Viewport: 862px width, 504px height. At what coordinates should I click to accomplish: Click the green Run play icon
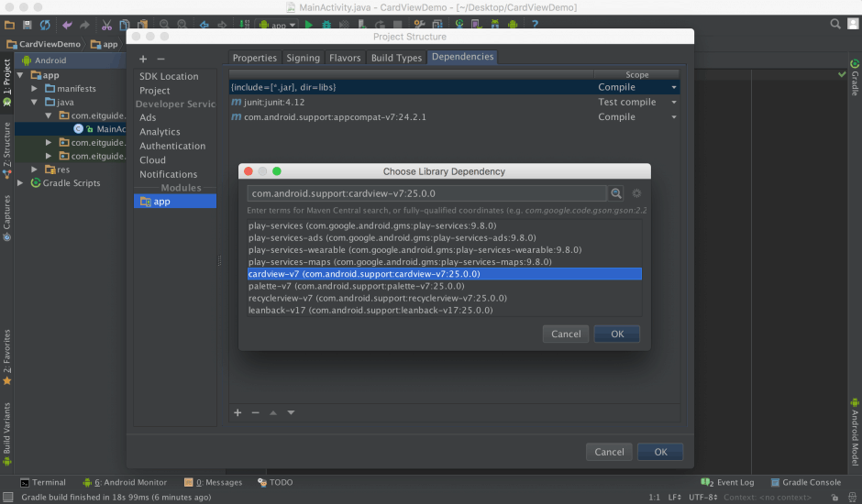[308, 25]
